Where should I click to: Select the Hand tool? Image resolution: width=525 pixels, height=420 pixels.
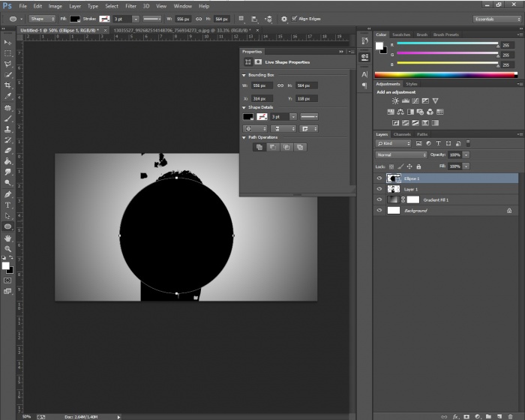click(x=7, y=238)
